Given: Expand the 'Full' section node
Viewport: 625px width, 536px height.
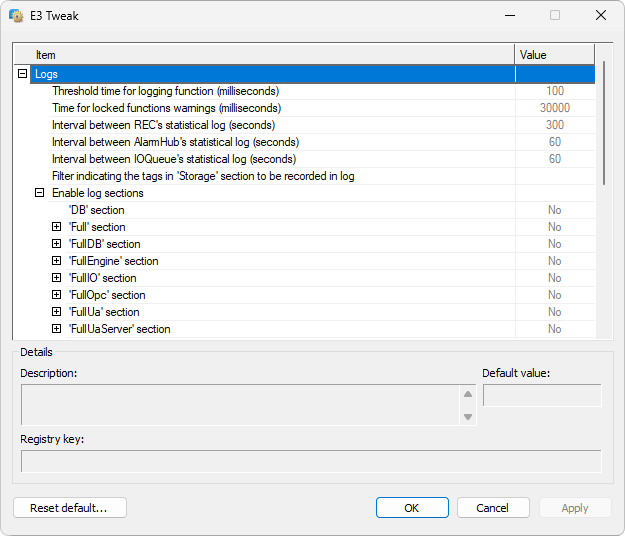Looking at the screenshot, I should click(x=57, y=227).
